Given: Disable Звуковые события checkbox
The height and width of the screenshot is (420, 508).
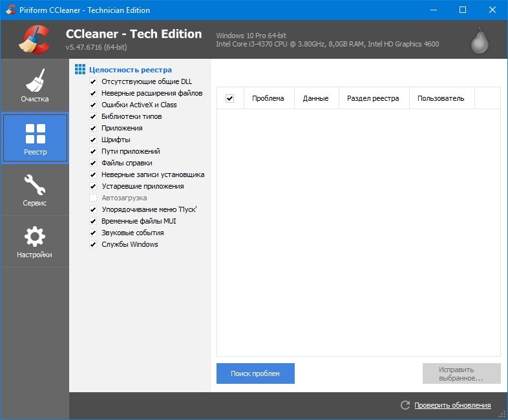Looking at the screenshot, I should point(93,233).
